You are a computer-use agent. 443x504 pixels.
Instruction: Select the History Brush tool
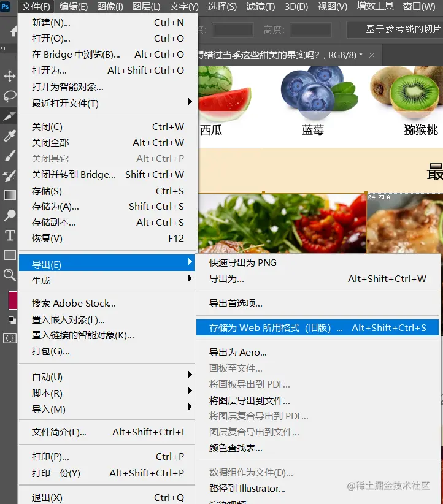point(10,175)
